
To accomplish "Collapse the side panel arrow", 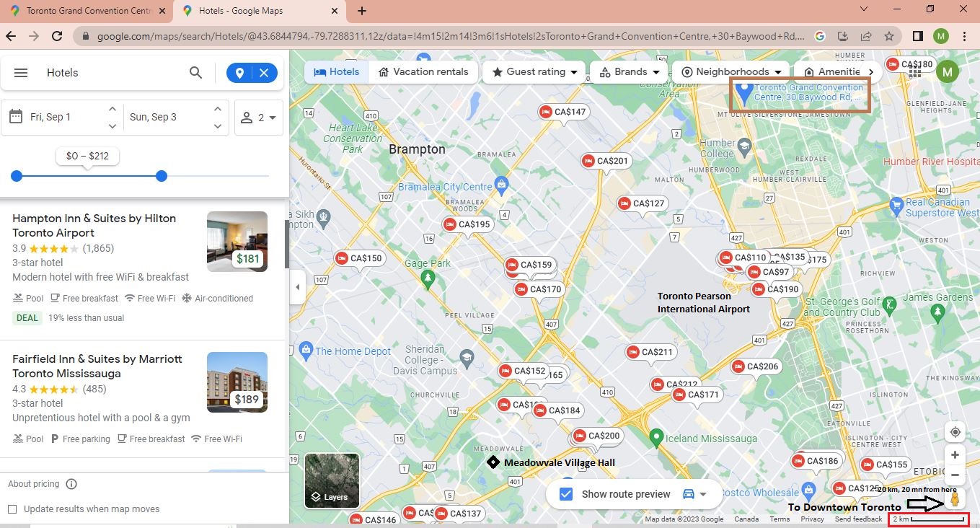I will click(x=298, y=287).
